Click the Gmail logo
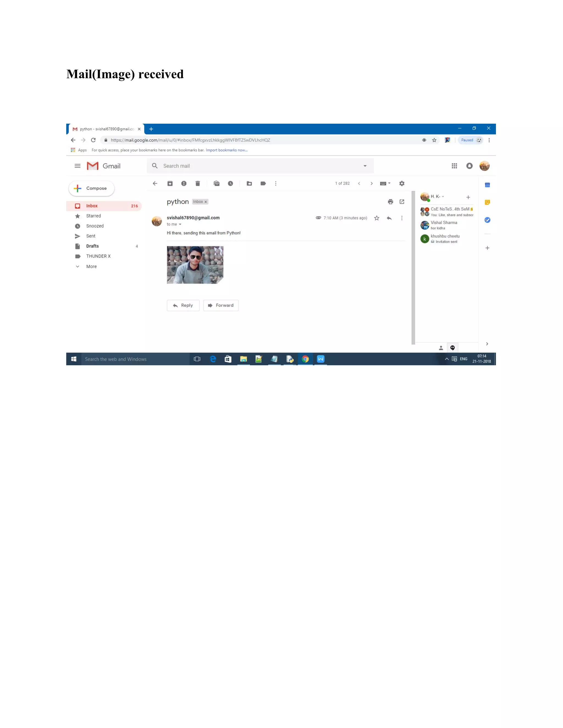Viewport: 563px width, 728px height. [103, 166]
